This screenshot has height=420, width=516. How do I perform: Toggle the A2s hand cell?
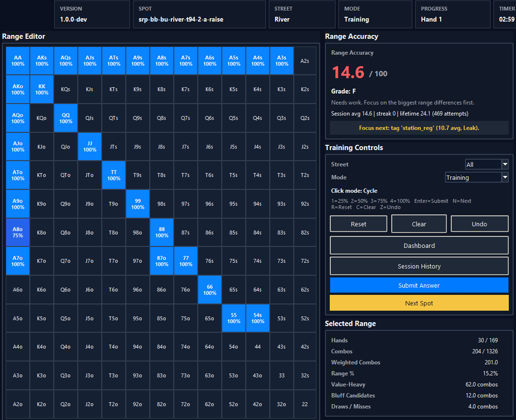[x=305, y=61]
